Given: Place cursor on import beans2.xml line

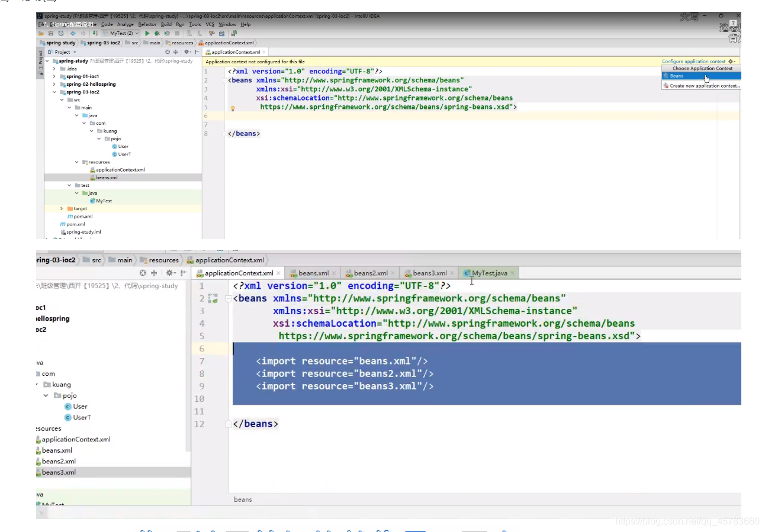Looking at the screenshot, I should coord(345,373).
